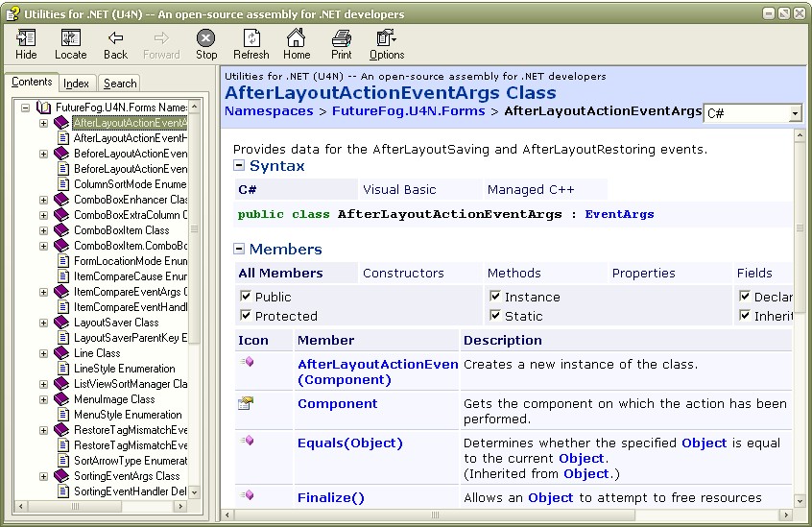
Task: Collapse the Members section
Action: click(x=239, y=249)
